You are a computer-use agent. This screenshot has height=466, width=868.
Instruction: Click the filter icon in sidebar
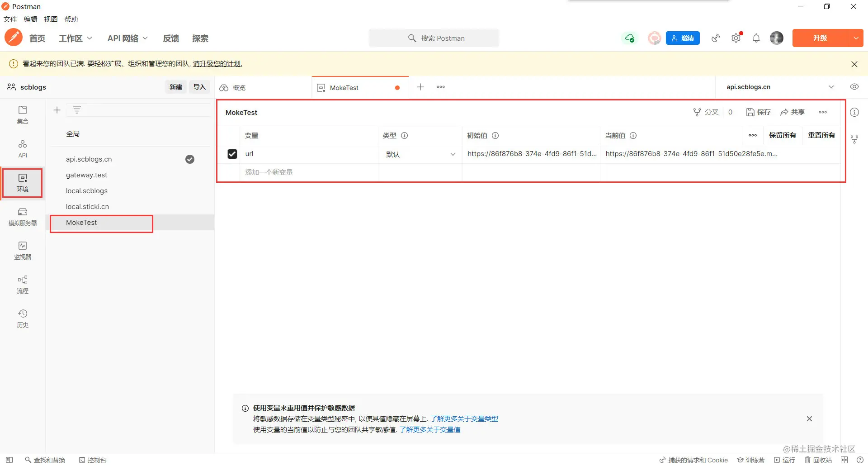click(x=77, y=110)
